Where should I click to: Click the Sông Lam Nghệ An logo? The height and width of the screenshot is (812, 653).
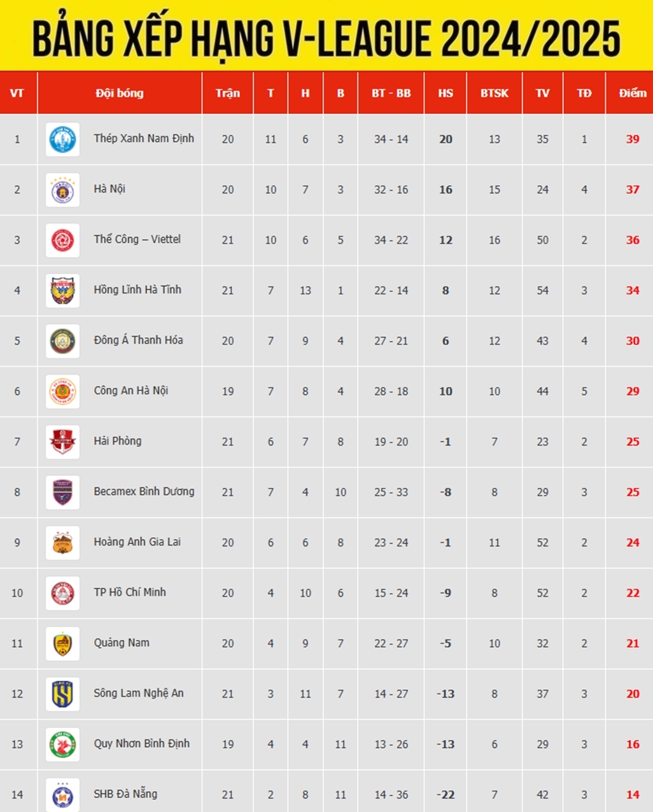62,694
